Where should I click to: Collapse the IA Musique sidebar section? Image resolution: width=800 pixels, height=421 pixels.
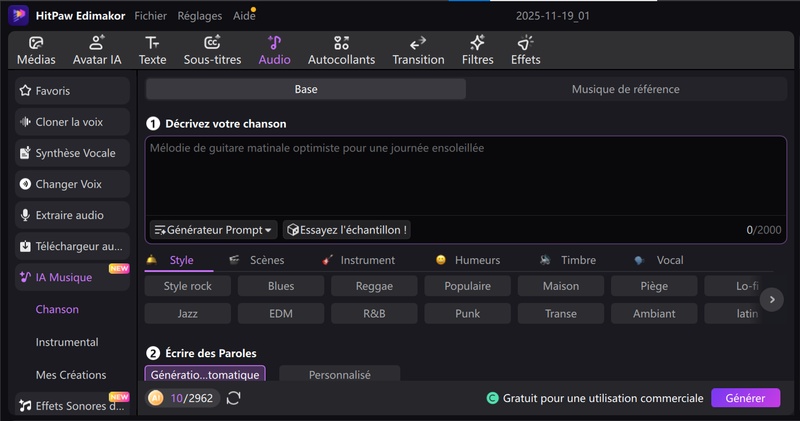pos(72,277)
